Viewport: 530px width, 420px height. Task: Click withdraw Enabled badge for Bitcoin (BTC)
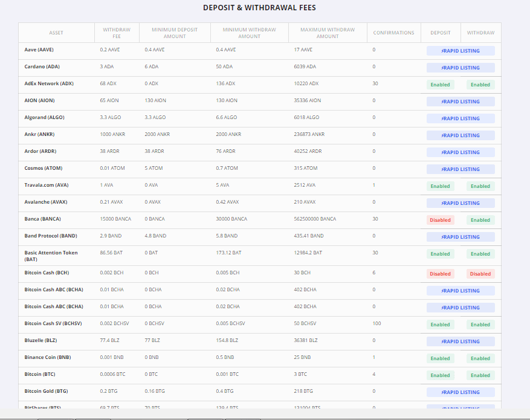tap(480, 375)
